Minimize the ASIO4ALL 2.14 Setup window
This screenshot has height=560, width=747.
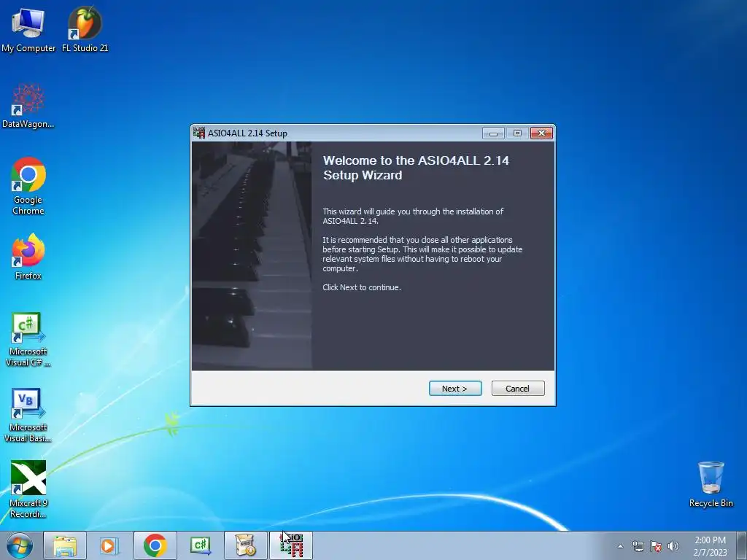[493, 133]
